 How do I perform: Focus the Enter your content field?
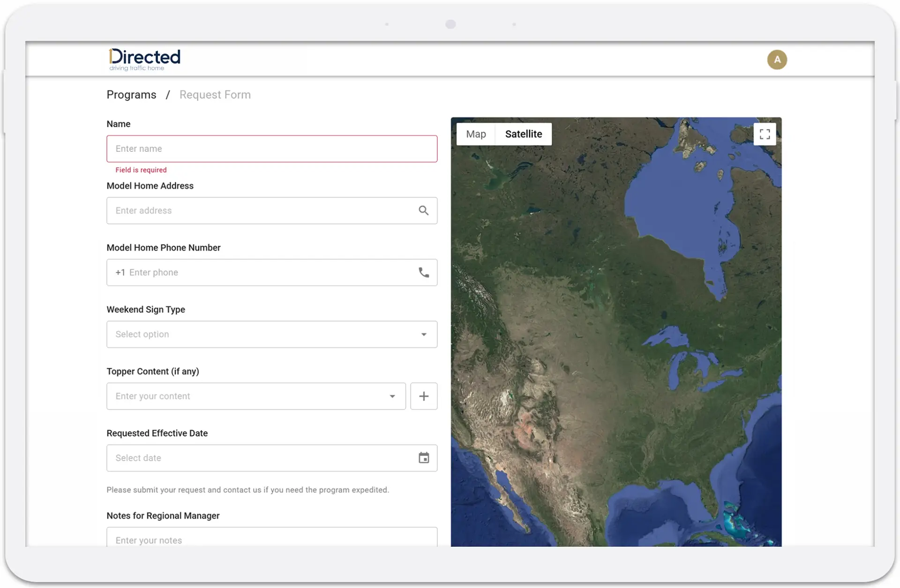(256, 396)
